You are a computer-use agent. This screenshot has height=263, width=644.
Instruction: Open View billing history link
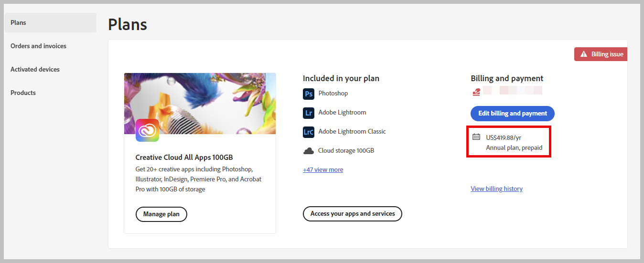[x=496, y=189]
